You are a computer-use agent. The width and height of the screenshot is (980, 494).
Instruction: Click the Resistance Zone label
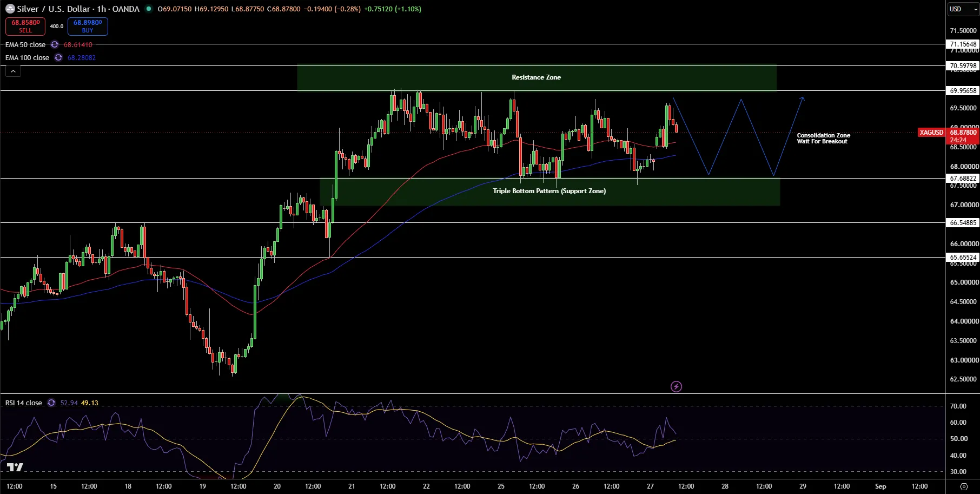[x=536, y=77]
